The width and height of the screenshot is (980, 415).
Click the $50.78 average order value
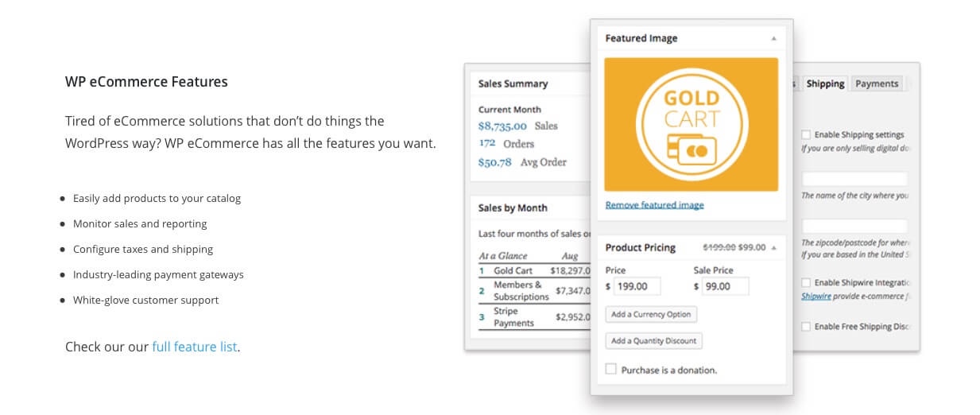494,162
